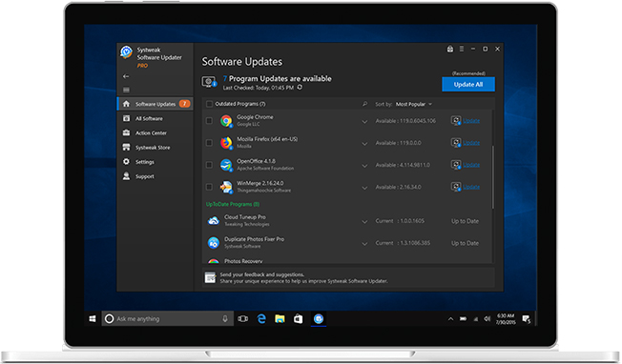Screen dimensions: 622x364
Task: Check the WinMerge checkbox
Action: point(209,187)
